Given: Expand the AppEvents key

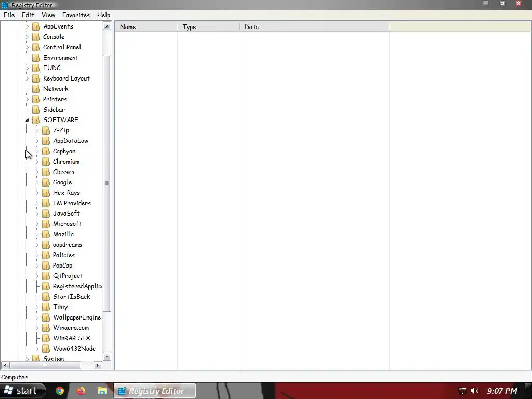Looking at the screenshot, I should pos(27,26).
